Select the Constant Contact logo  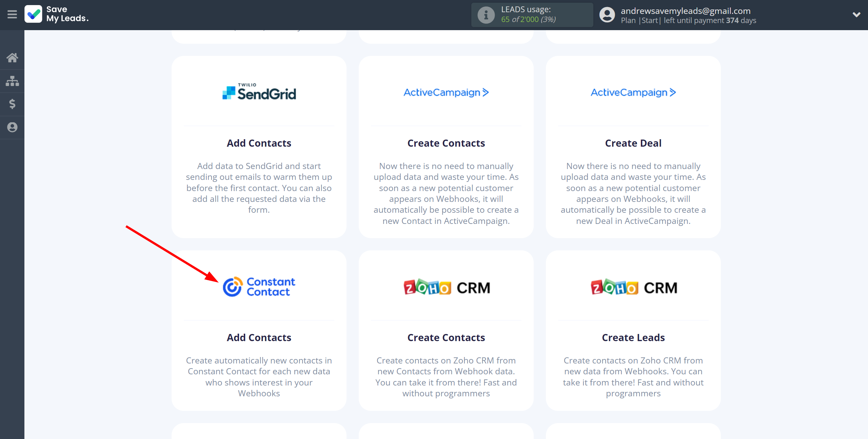pyautogui.click(x=259, y=287)
